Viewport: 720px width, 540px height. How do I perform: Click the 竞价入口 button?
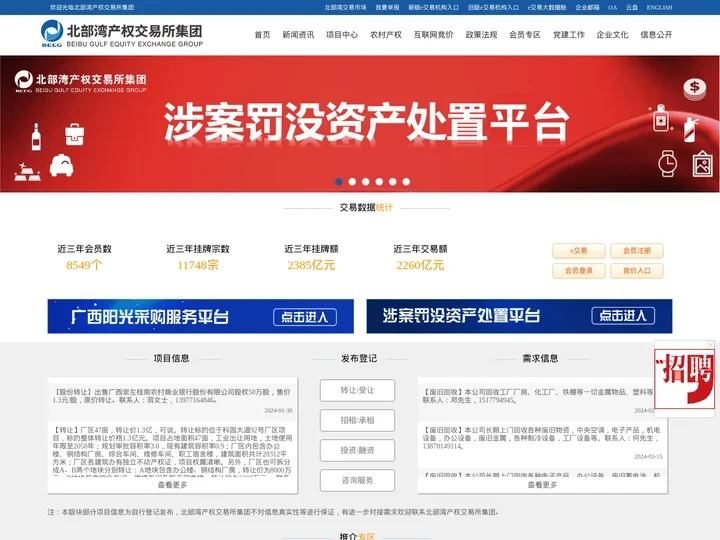click(637, 271)
